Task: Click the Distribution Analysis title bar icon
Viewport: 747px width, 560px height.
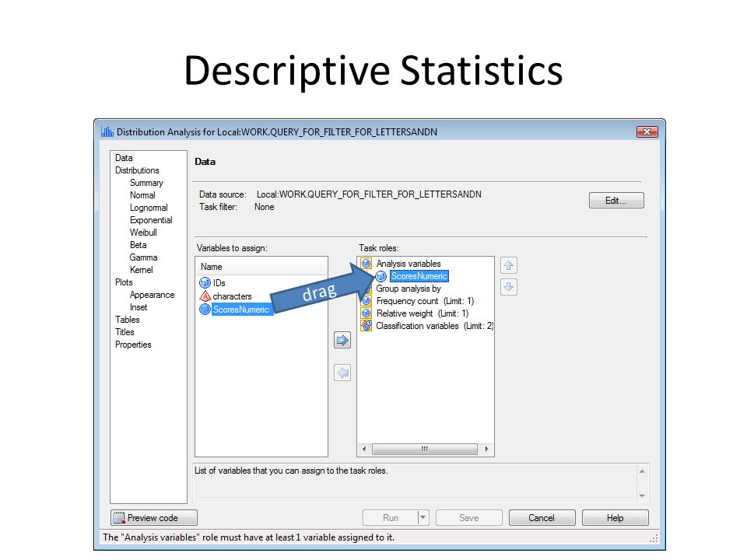Action: click(107, 131)
